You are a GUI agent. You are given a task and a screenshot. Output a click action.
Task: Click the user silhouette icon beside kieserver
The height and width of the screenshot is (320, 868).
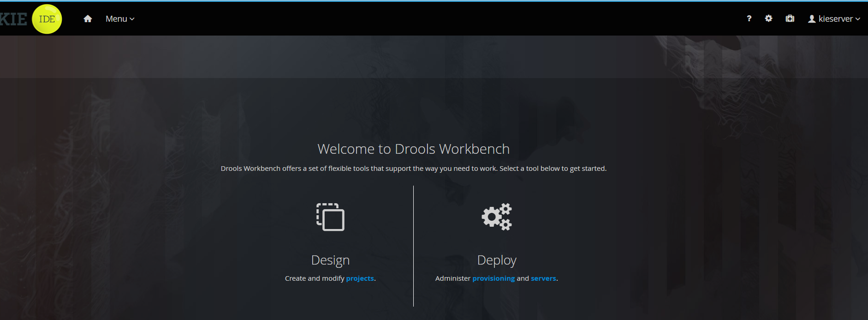[812, 19]
